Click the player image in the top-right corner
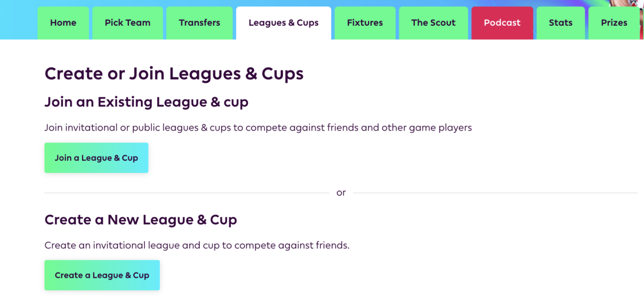Image resolution: width=644 pixels, height=303 pixels. pyautogui.click(x=629, y=3)
